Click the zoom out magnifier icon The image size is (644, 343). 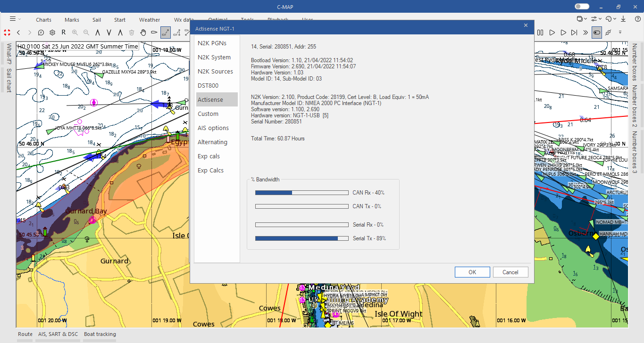[x=86, y=33]
